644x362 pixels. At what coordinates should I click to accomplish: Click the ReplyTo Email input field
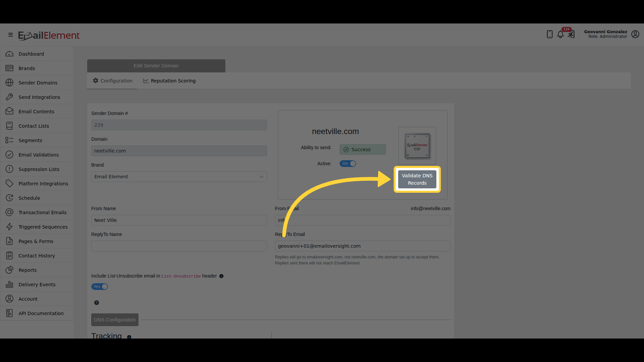(363, 246)
